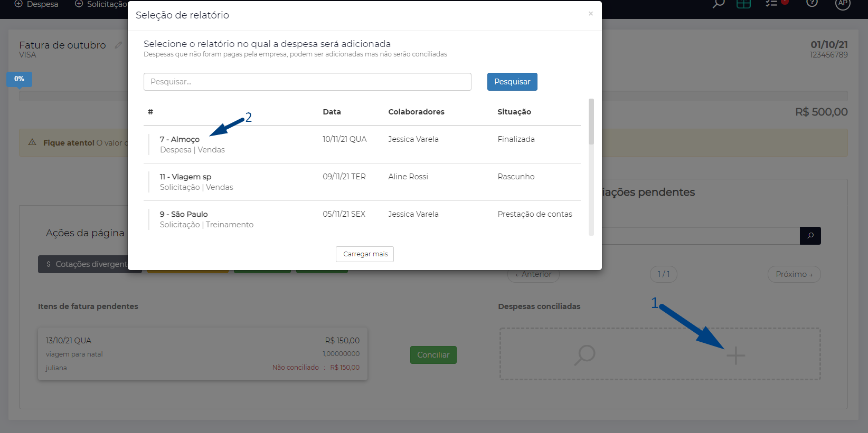The height and width of the screenshot is (433, 868).
Task: Select the 7 - Almoço report row
Action: coord(180,139)
